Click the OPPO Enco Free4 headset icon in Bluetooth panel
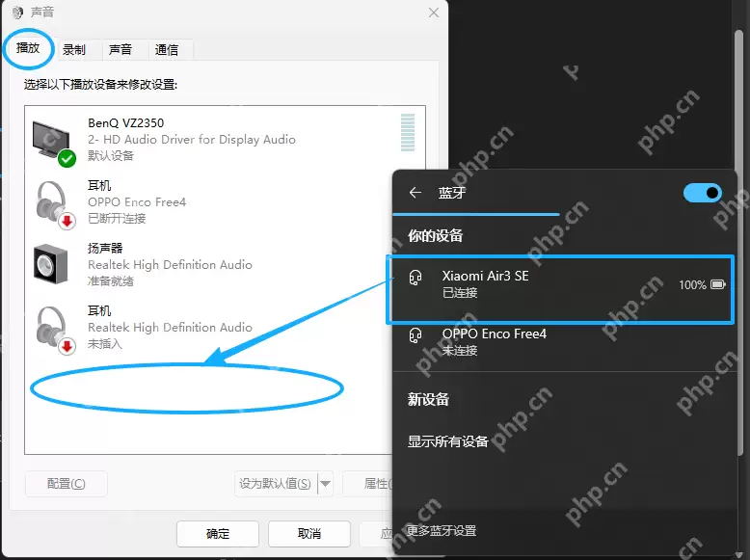 coord(415,335)
